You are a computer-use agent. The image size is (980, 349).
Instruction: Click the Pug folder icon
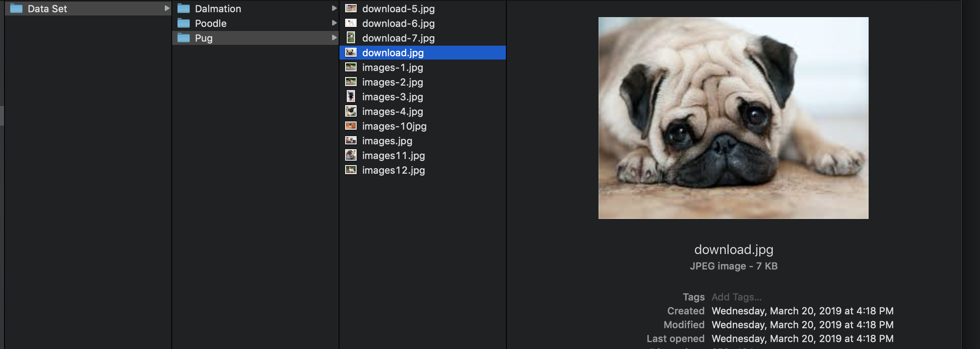184,38
